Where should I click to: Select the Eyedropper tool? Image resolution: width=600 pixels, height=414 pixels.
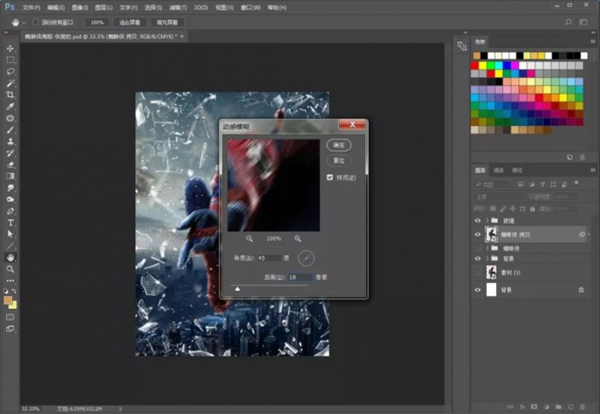pos(11,106)
